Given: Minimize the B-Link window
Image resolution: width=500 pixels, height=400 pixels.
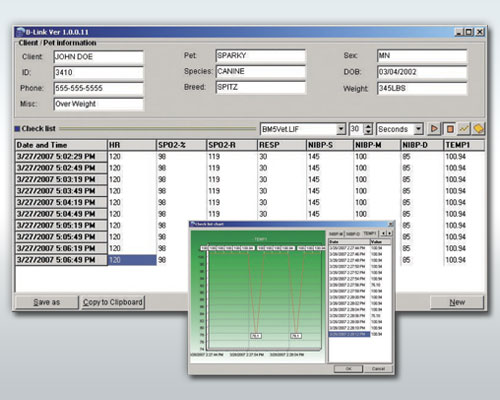Looking at the screenshot, I should (x=460, y=32).
